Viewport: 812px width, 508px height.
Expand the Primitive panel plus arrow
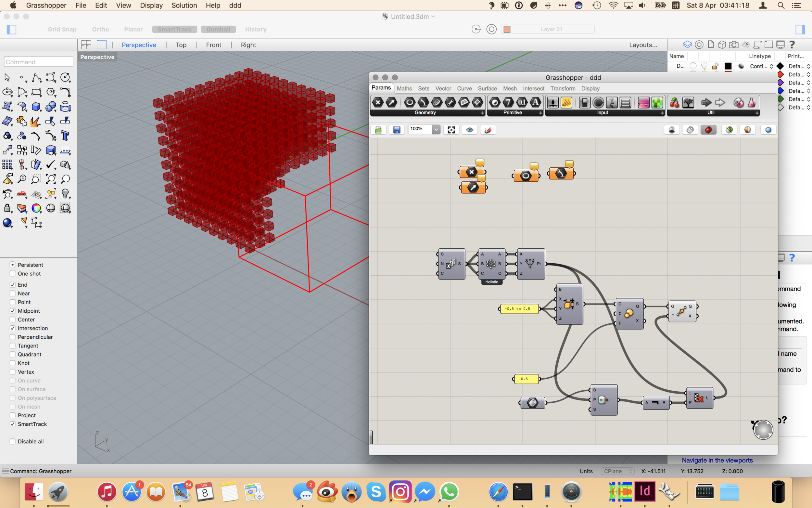click(540, 113)
